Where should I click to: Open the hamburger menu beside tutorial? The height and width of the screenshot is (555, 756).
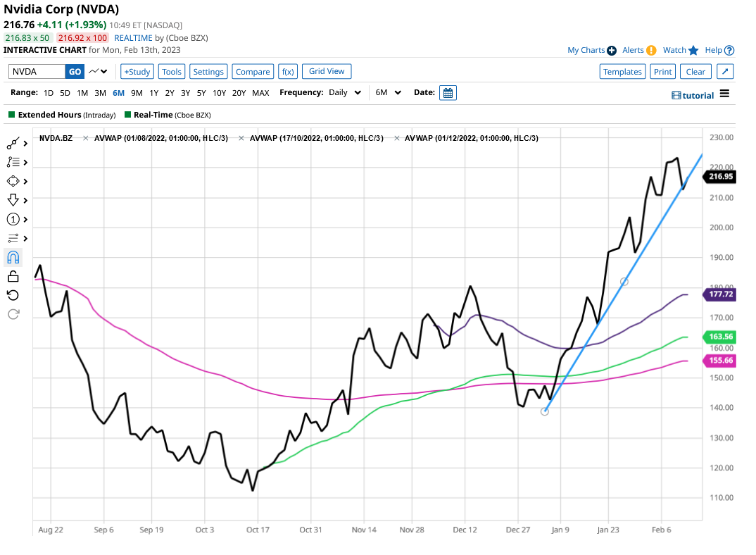pyautogui.click(x=724, y=94)
